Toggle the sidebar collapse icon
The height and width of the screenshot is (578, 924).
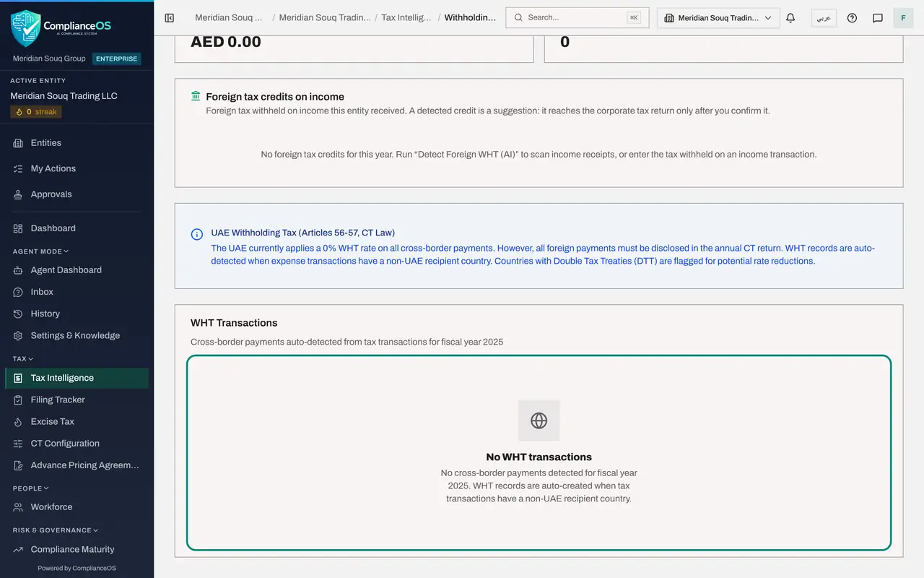coord(170,18)
